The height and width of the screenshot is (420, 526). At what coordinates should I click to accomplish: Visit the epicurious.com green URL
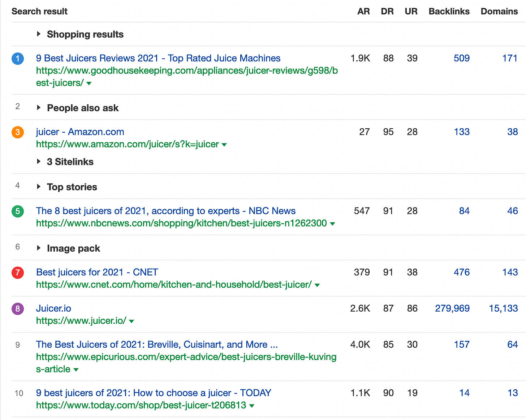point(186,363)
